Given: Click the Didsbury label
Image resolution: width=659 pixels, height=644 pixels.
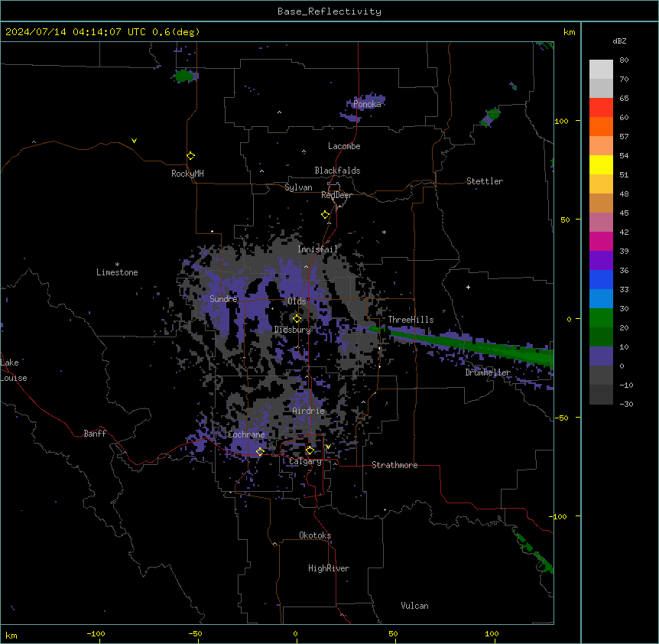Looking at the screenshot, I should click(x=293, y=330).
